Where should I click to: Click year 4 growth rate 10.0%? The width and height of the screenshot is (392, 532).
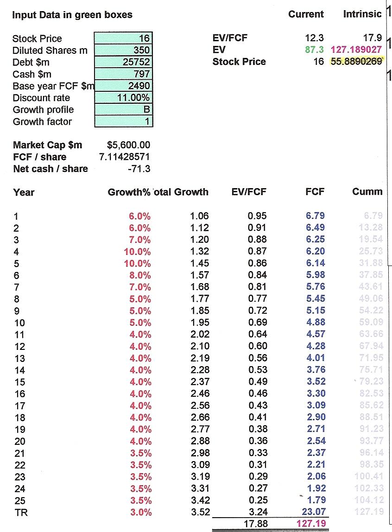coord(137,252)
